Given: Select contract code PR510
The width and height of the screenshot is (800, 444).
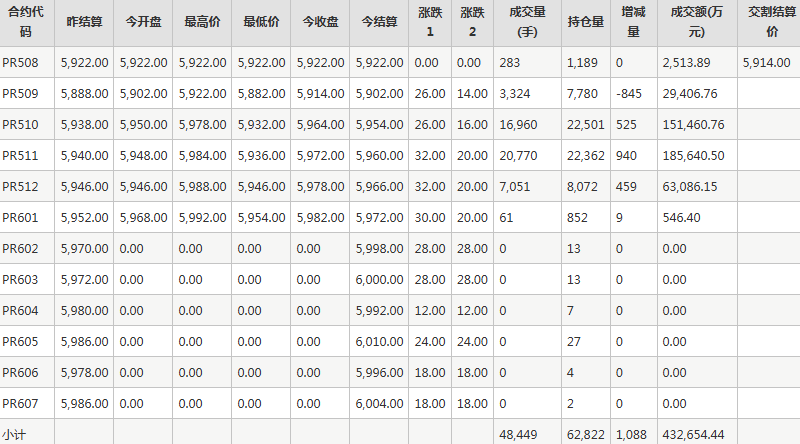Looking at the screenshot, I should click(x=20, y=125).
